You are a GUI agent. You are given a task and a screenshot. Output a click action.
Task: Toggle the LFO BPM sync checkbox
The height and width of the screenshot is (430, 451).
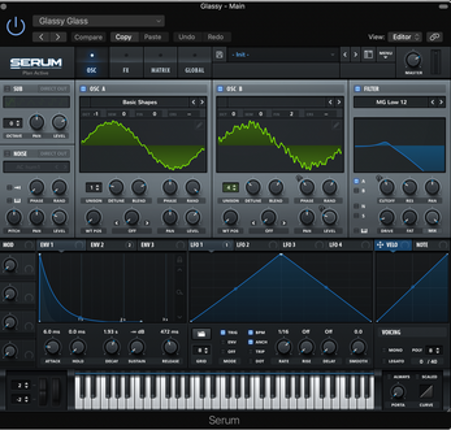250,332
